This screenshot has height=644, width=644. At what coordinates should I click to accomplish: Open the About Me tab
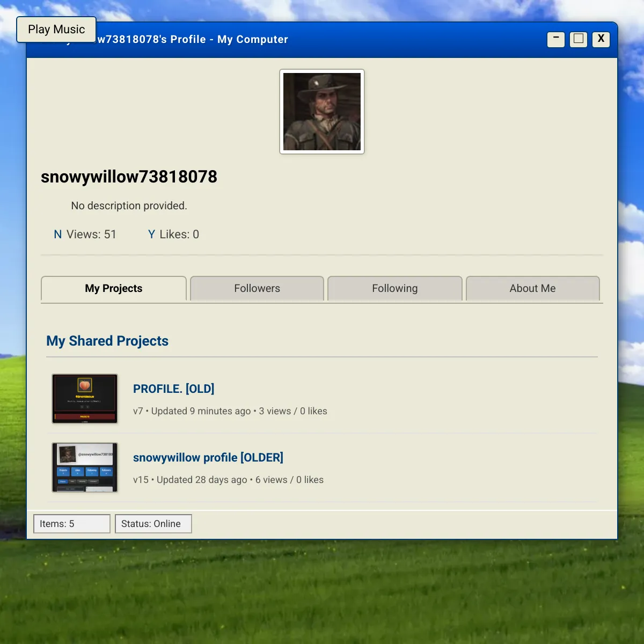click(532, 288)
